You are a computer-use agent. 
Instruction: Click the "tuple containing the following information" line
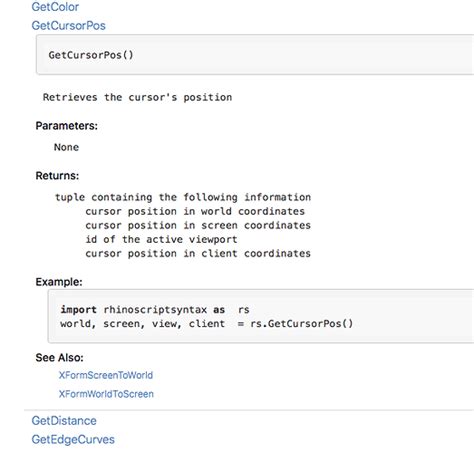click(x=183, y=197)
